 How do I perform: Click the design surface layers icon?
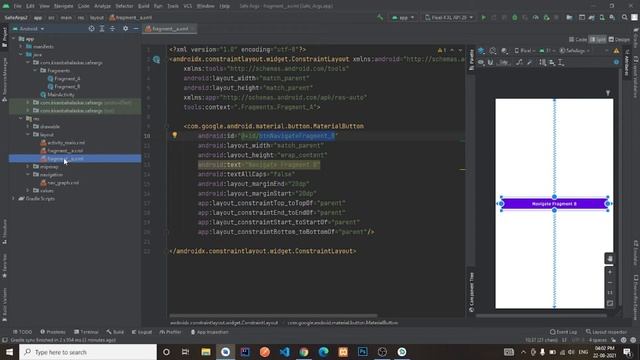point(481,51)
